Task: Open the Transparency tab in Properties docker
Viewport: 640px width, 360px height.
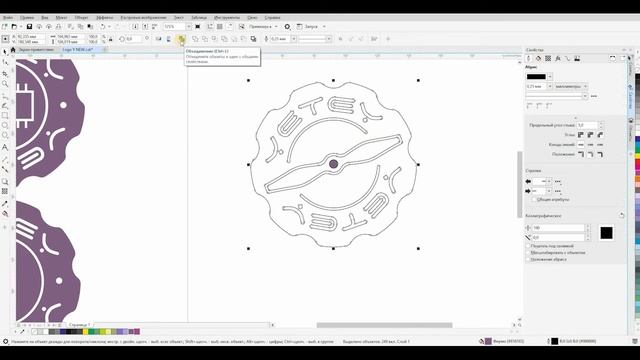Action: (x=548, y=59)
